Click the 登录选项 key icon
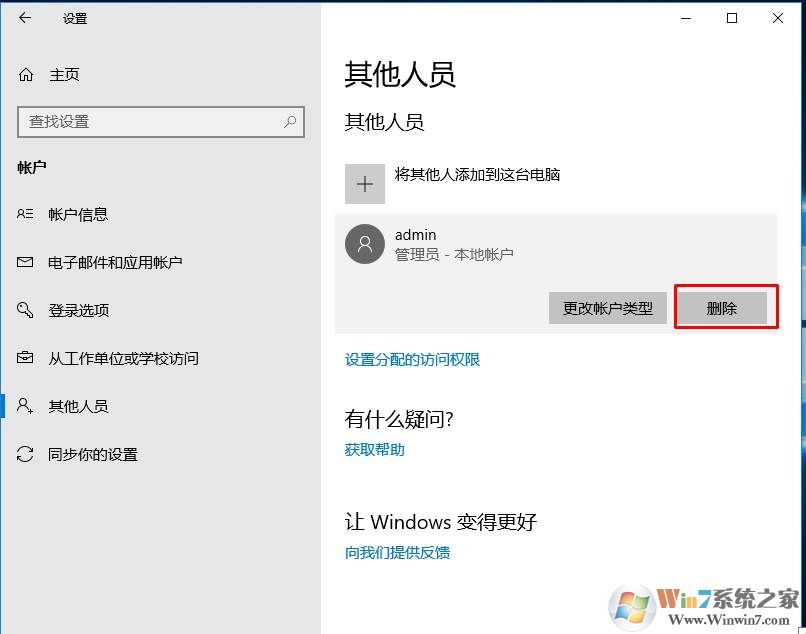The height and width of the screenshot is (634, 806). click(25, 310)
